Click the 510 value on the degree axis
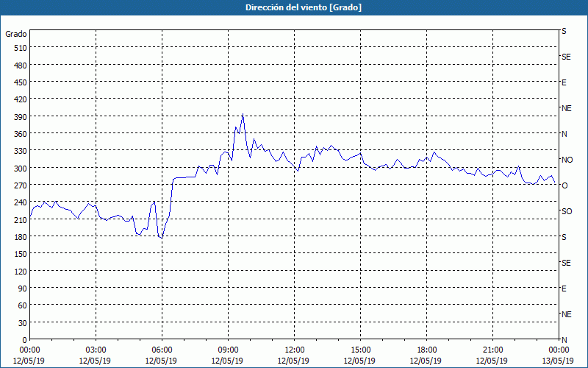 [21, 48]
